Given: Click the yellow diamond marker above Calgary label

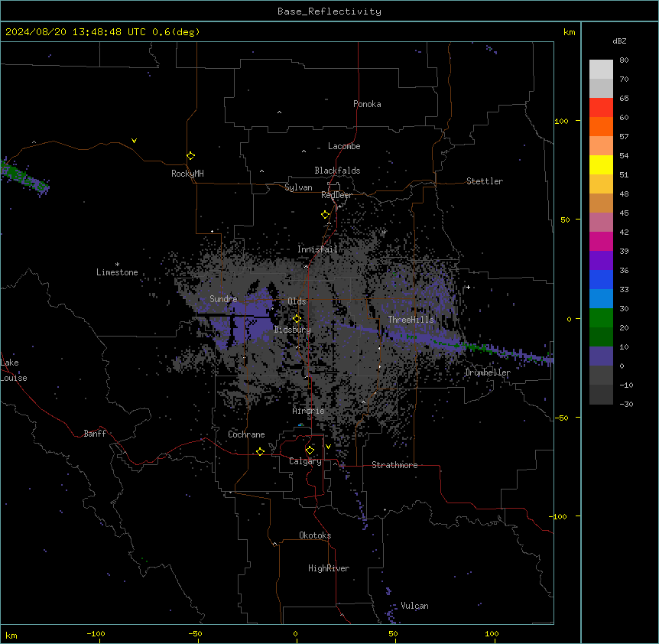Looking at the screenshot, I should (310, 450).
